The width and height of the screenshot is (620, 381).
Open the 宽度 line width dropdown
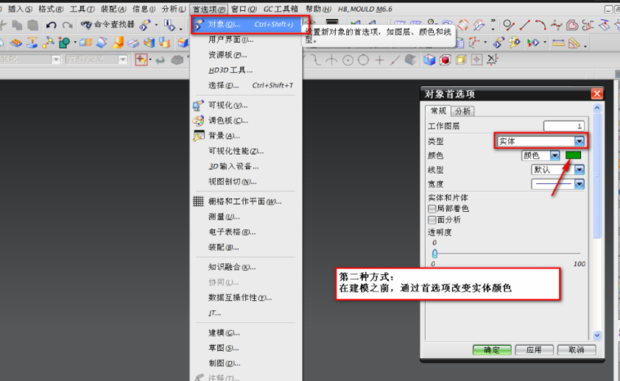click(x=558, y=184)
